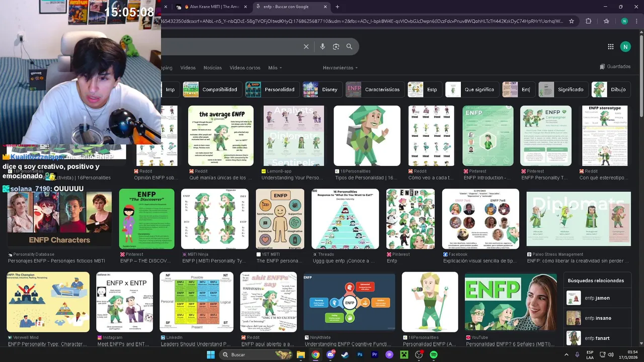Open the LinkedIn 'Leaders Should Understand' link
The height and width of the screenshot is (362, 644).
coord(195,344)
